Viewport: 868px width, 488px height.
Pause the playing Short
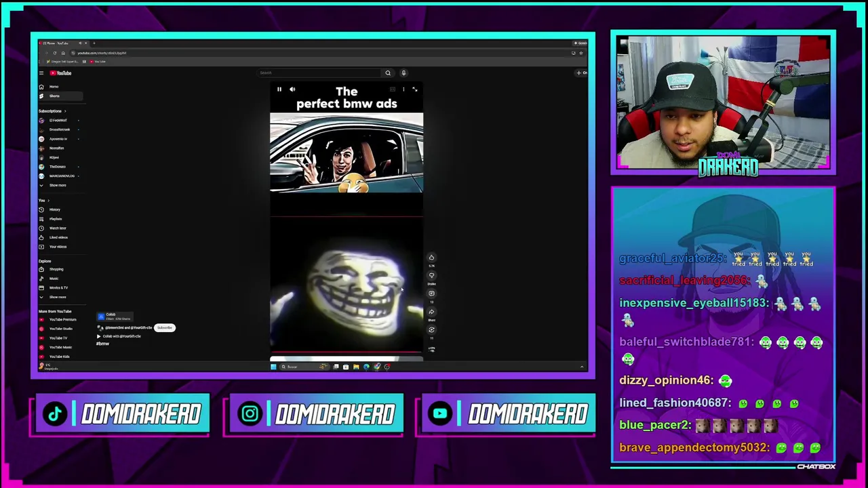click(279, 89)
